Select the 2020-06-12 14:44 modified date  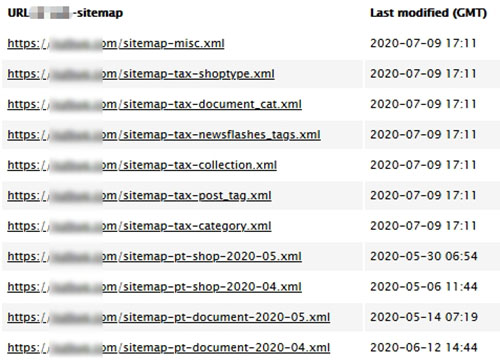click(x=424, y=348)
